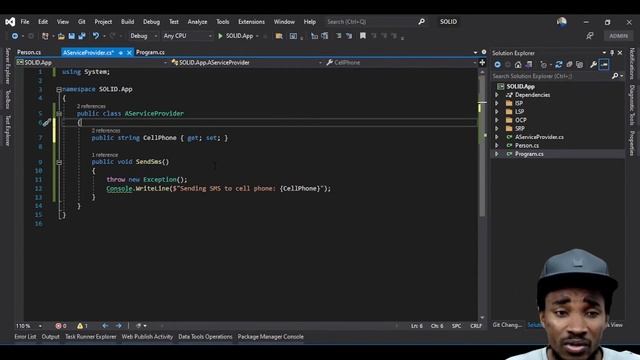The image size is (640, 360).
Task: Collapse the SendSms method block
Action: click(59, 162)
